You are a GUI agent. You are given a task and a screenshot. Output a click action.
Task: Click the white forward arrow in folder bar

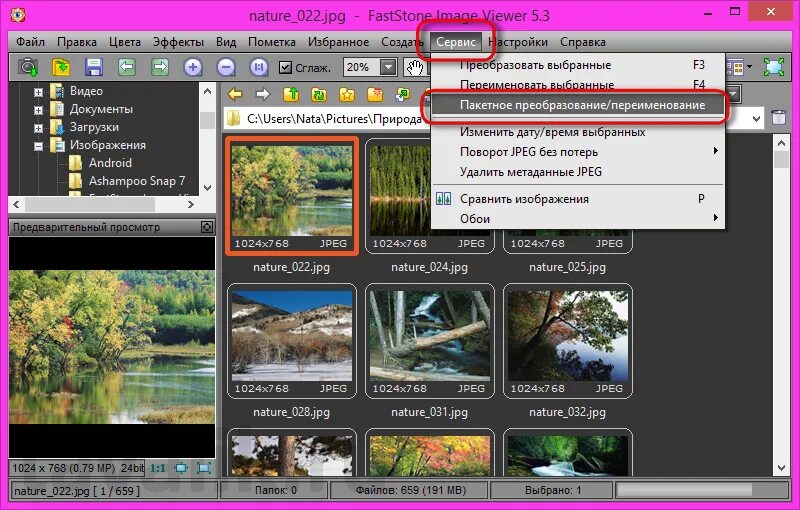coord(263,94)
